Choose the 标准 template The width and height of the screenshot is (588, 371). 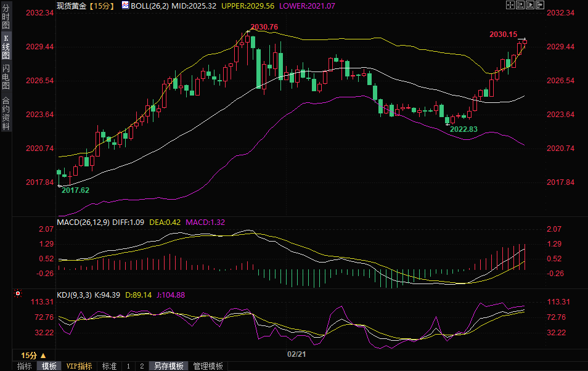point(109,366)
